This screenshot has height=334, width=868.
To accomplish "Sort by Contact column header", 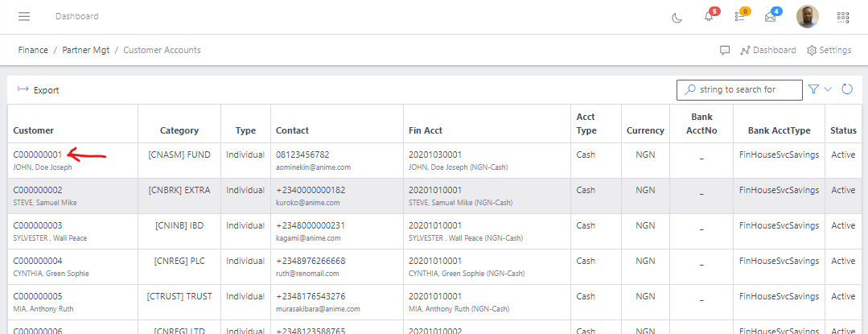I will click(292, 130).
